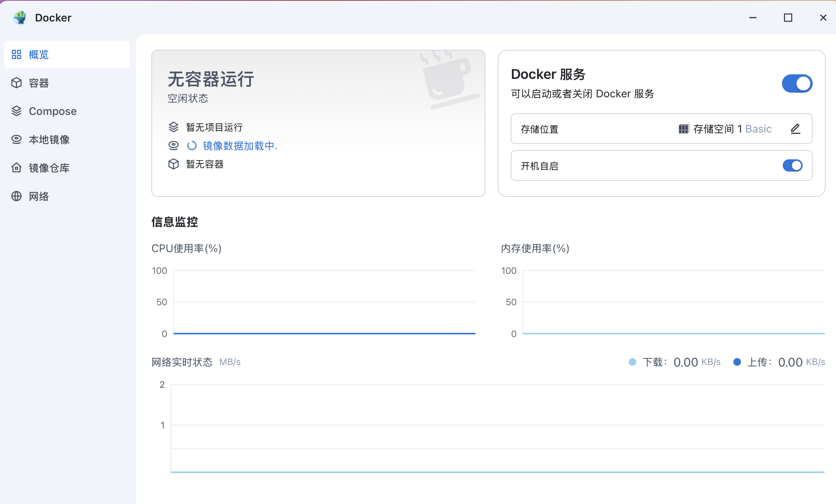This screenshot has width=836, height=504.
Task: Click the 信息监控 section heading
Action: [175, 222]
